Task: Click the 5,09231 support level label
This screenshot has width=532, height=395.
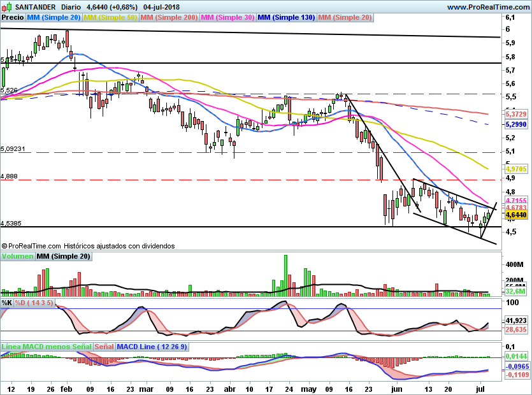Action: (13, 148)
